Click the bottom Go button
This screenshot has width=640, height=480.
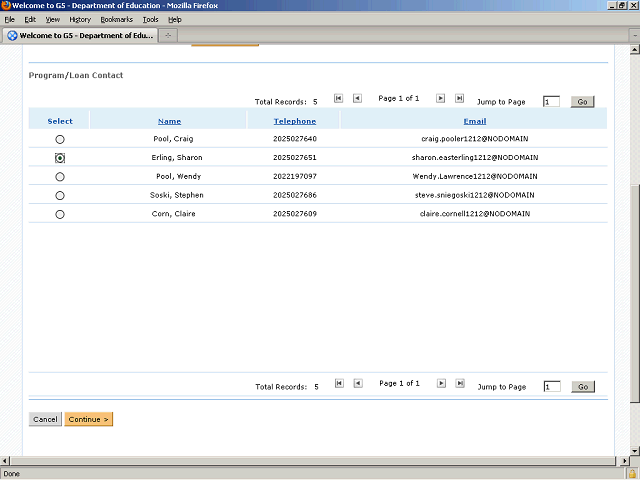[x=583, y=387]
